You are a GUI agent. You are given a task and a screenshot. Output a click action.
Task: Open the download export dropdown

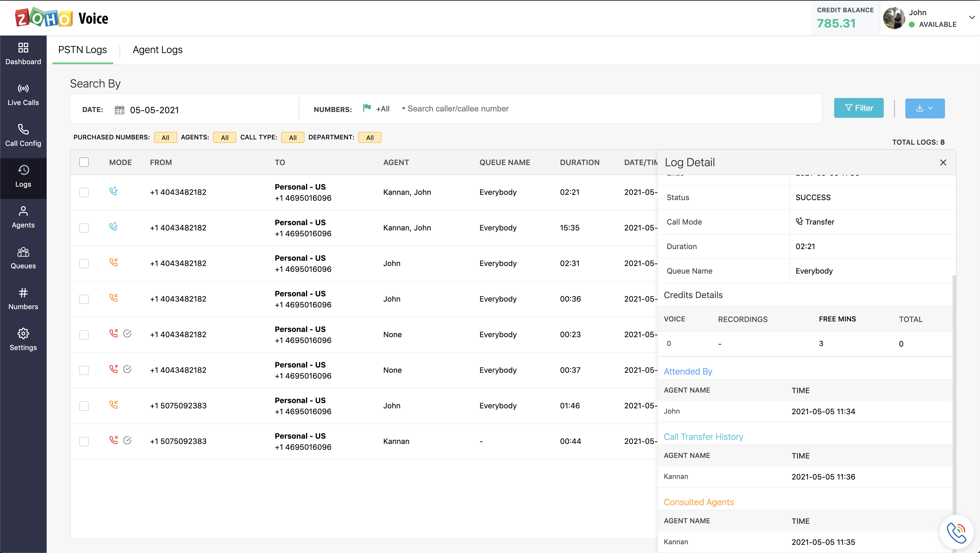(925, 108)
